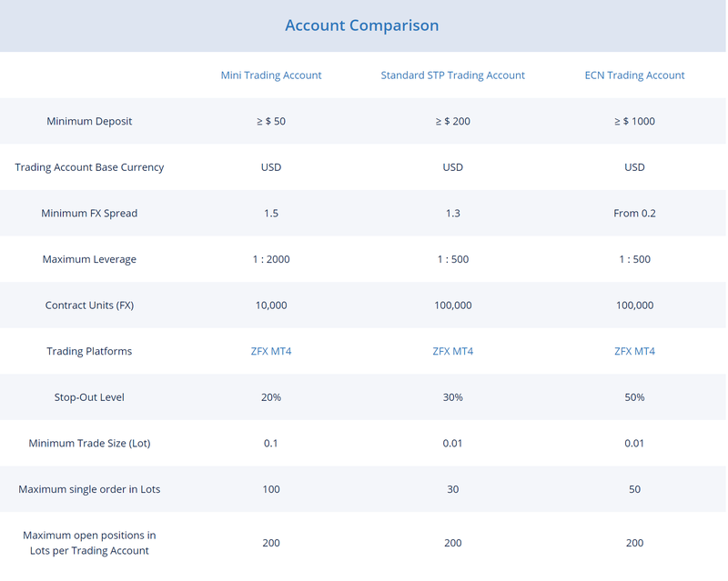728x581 pixels.
Task: Open the Mini Trading Account link
Action: tap(271, 75)
